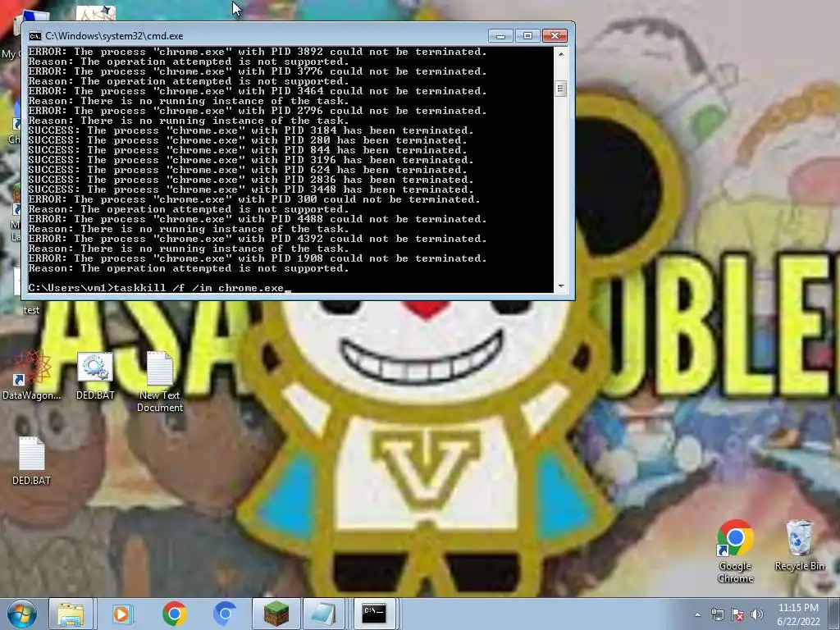
Task: Click the cmd scrollbar thumb
Action: [x=561, y=89]
